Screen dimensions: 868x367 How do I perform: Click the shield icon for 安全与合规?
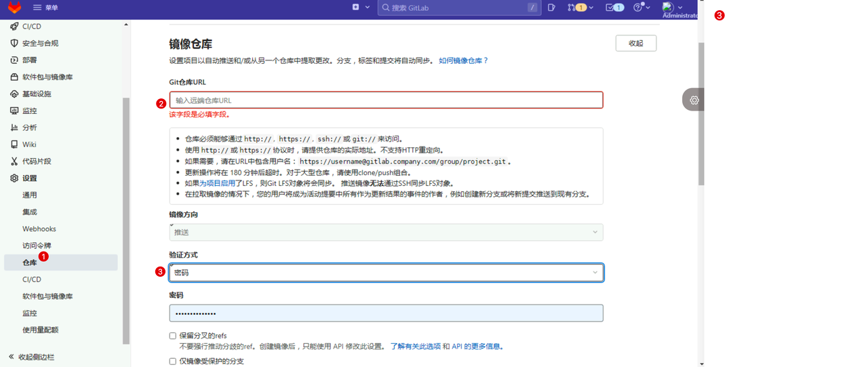tap(14, 43)
